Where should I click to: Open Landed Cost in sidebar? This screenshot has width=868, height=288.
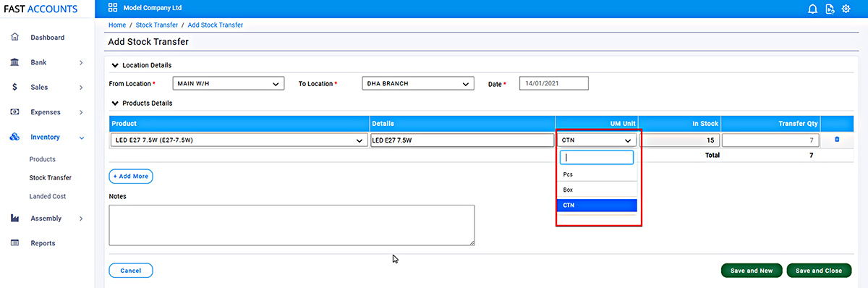tap(48, 196)
